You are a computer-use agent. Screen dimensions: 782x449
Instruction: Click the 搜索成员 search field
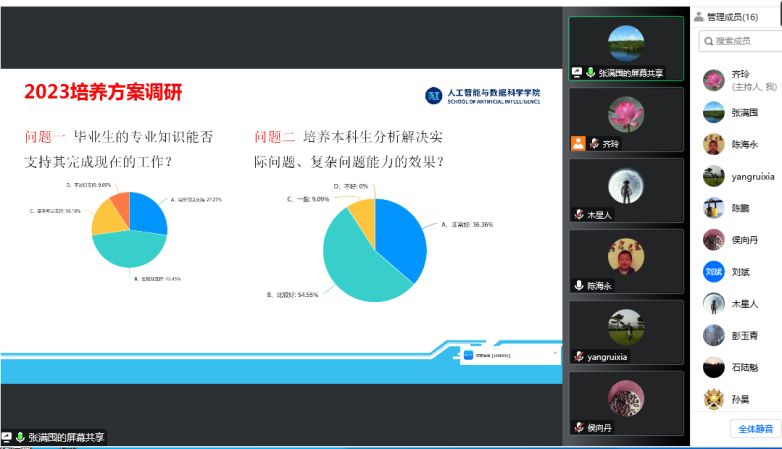741,41
